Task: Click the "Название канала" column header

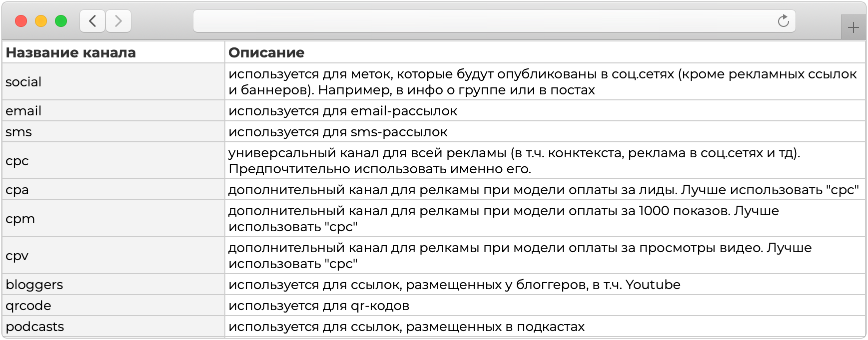Action: [x=71, y=52]
